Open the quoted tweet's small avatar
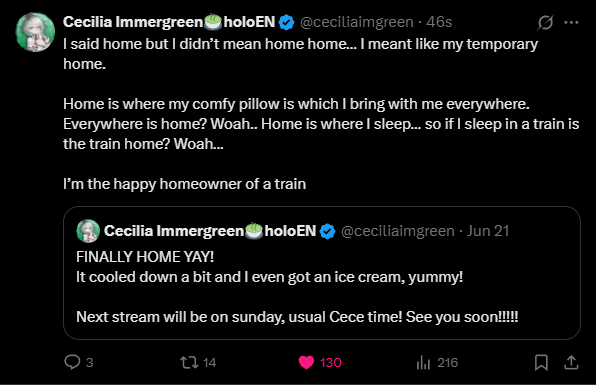This screenshot has width=596, height=385. pos(88,231)
